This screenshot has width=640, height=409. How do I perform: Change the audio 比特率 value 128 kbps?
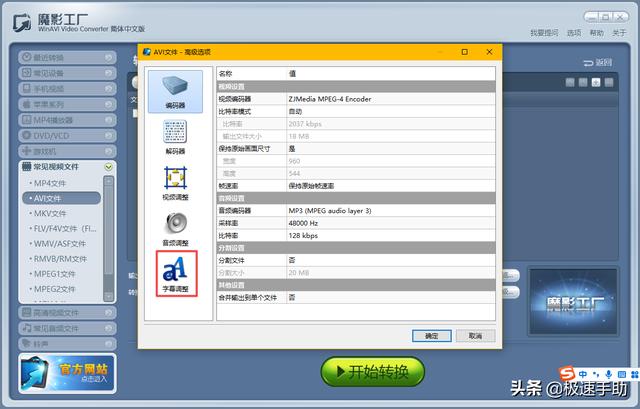[391, 236]
